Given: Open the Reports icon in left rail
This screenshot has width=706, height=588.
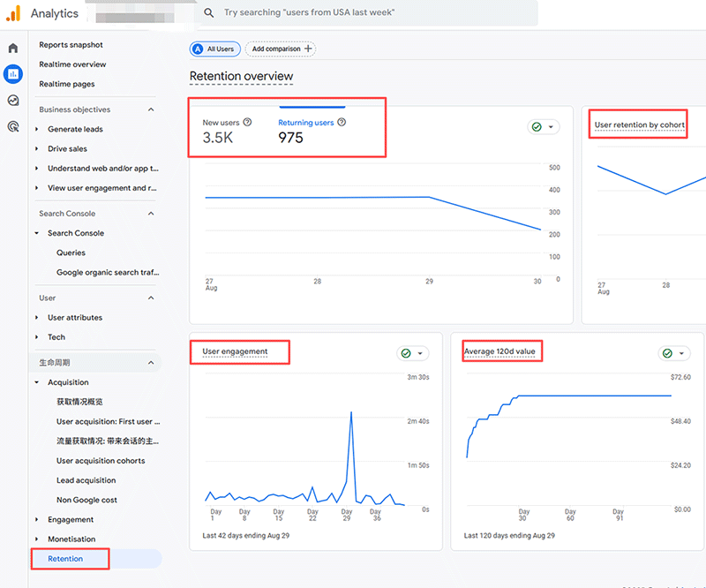Looking at the screenshot, I should pos(13,73).
